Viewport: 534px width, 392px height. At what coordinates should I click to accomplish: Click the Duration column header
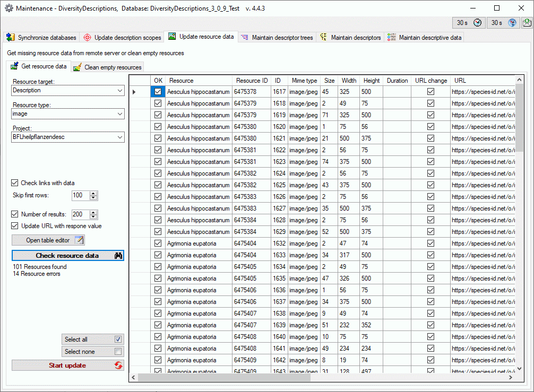[397, 81]
